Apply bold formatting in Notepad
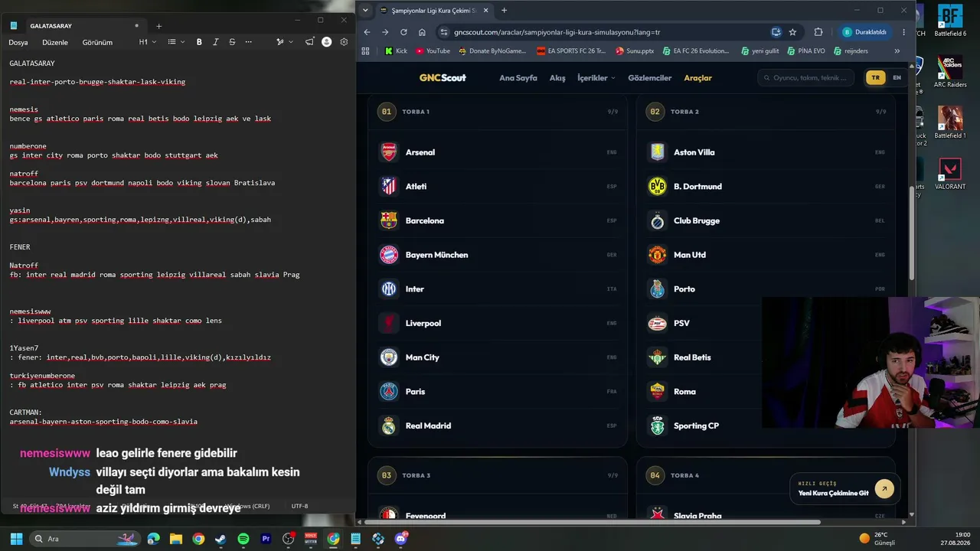Viewport: 980px width, 551px height. (199, 42)
